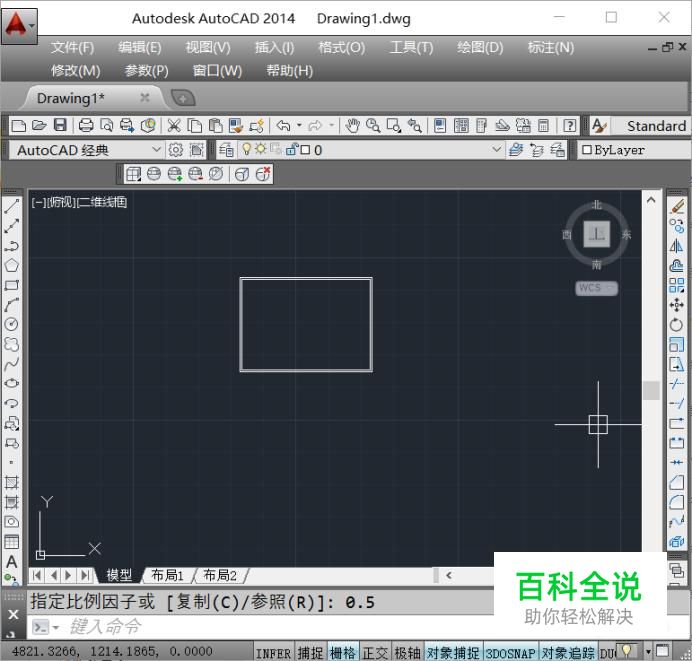Expand the Redo history arrow
Image resolution: width=692 pixels, height=661 pixels.
click(x=332, y=126)
